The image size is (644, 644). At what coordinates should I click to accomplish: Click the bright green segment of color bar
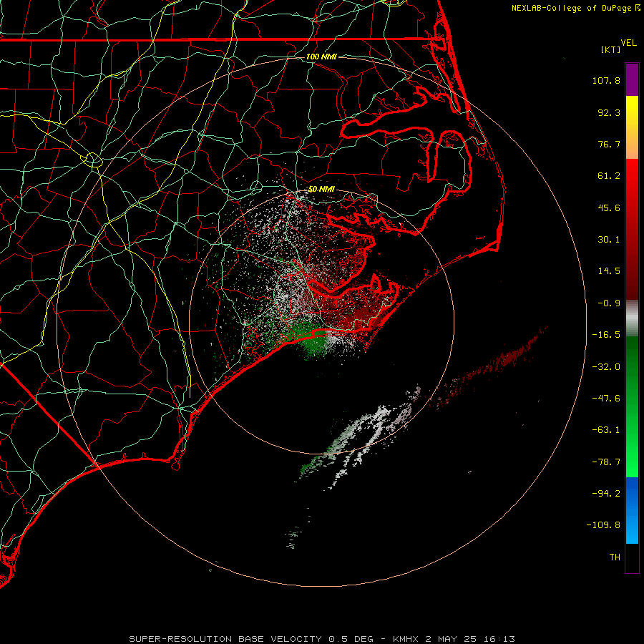[632, 406]
